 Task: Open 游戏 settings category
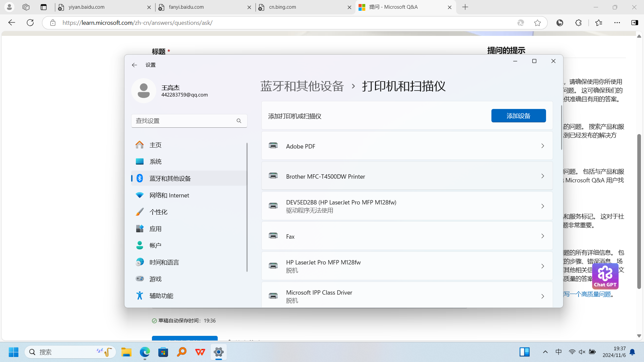pos(189,279)
